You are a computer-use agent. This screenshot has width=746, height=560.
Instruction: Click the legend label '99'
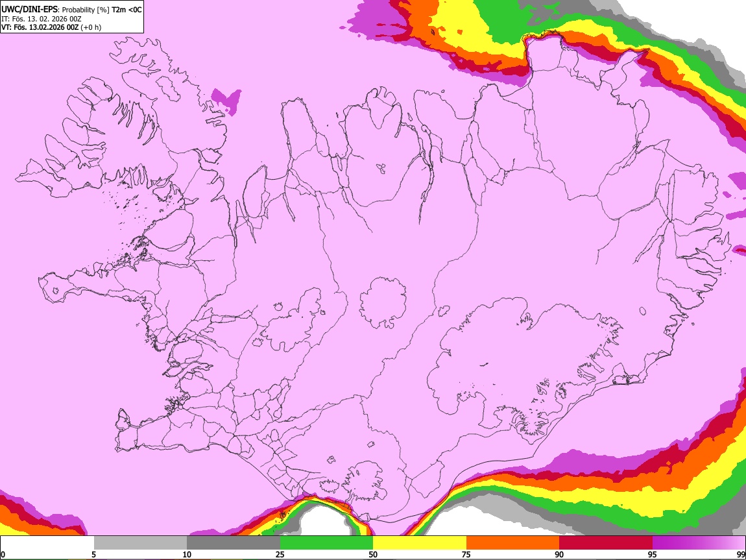(741, 555)
